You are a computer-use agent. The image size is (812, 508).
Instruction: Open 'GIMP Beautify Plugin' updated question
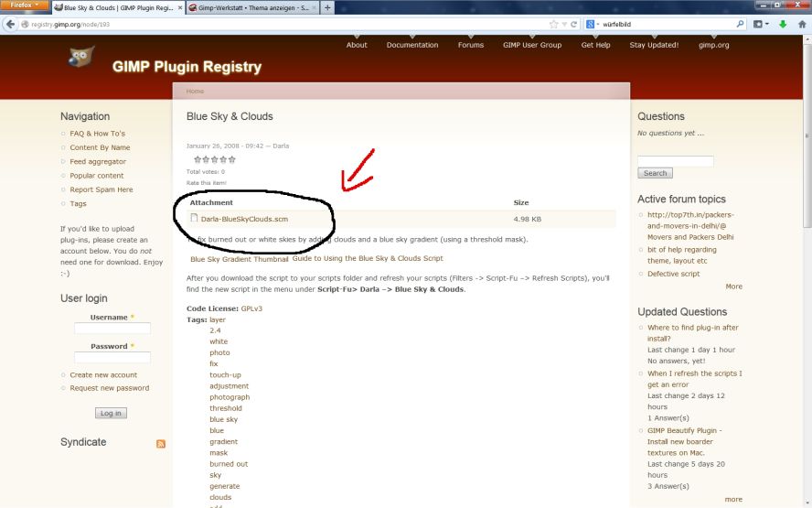click(x=684, y=442)
